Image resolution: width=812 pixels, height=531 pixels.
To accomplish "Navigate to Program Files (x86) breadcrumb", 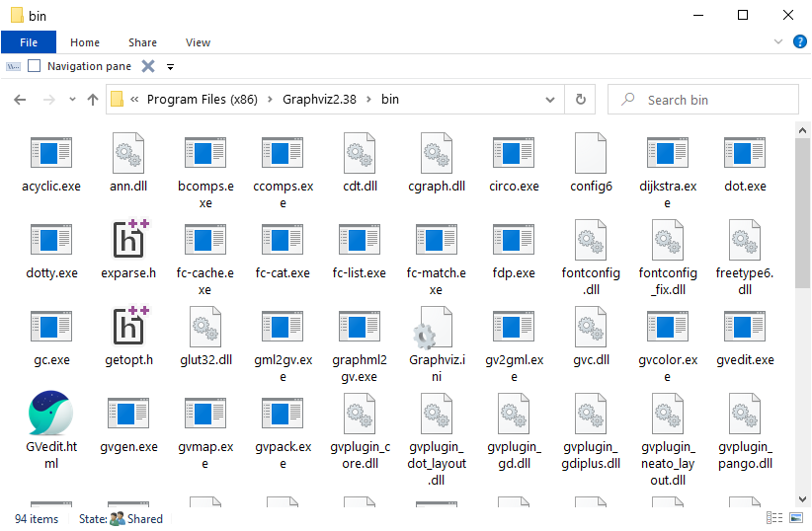I will click(x=202, y=100).
